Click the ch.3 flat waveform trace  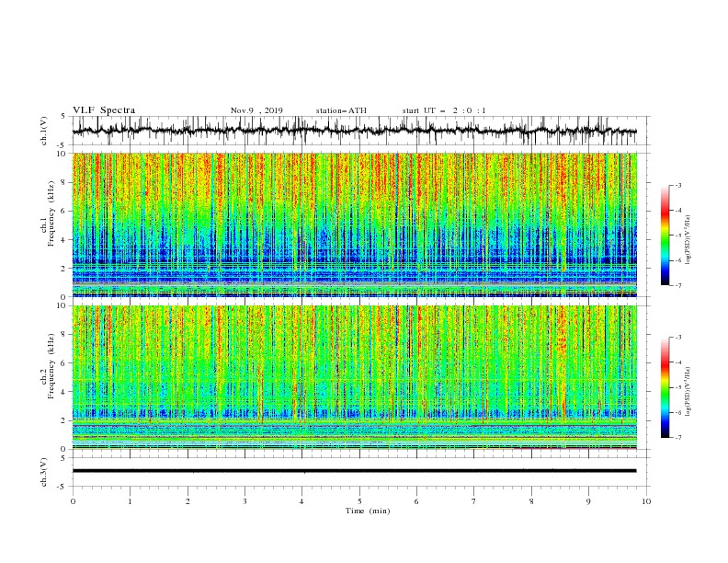354,471
